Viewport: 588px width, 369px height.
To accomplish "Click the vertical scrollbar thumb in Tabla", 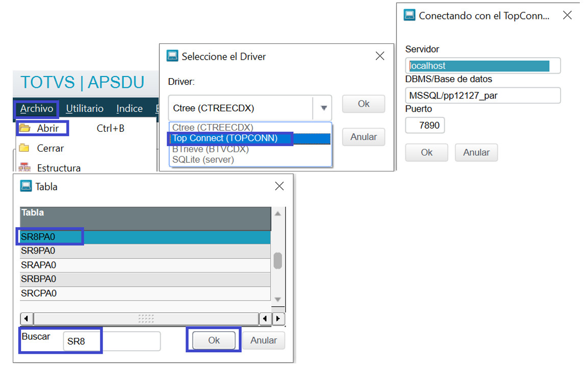I will 277,261.
